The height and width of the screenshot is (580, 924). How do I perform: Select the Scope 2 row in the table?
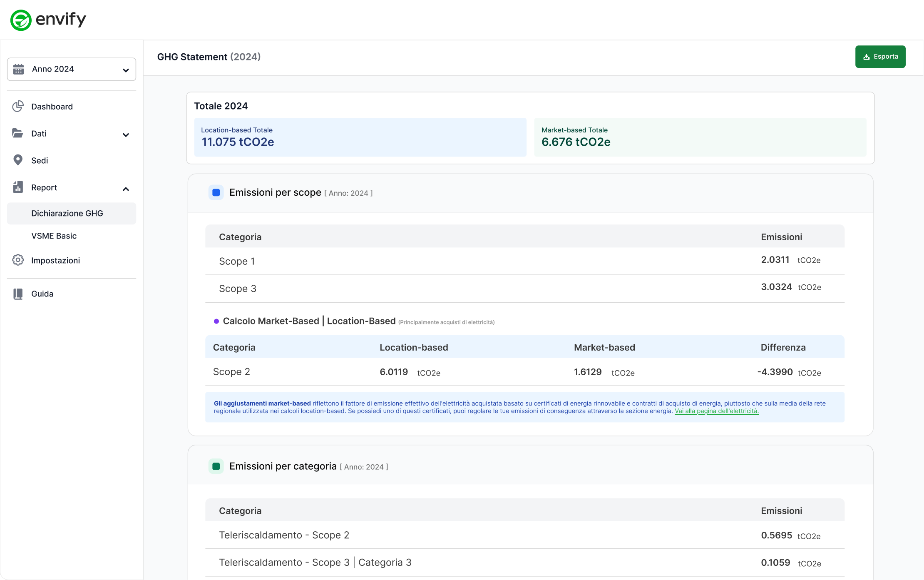(x=231, y=371)
